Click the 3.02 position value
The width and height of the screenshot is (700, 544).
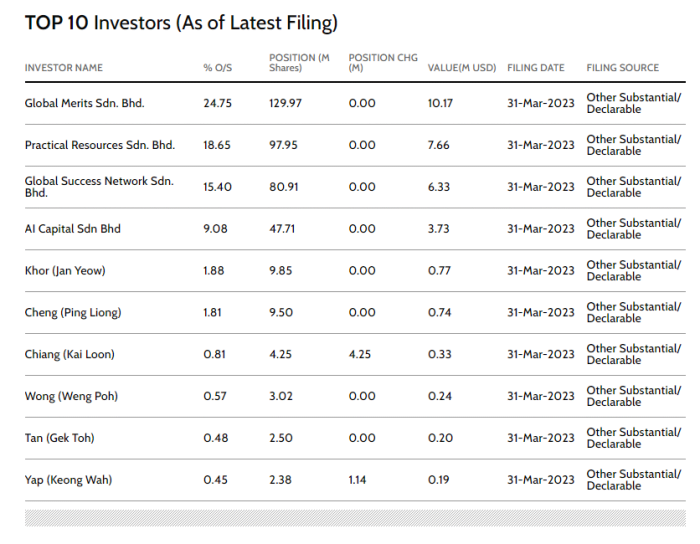pos(281,396)
